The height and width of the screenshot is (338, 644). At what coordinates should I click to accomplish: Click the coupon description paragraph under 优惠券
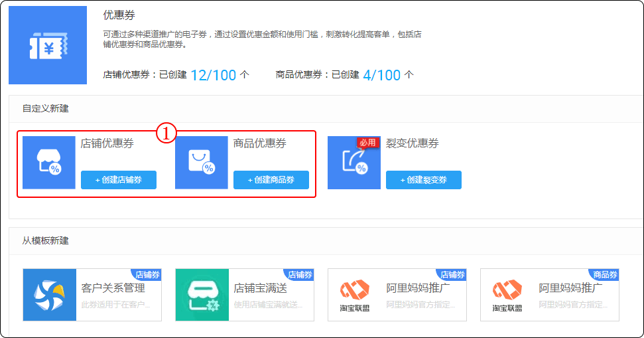point(262,39)
